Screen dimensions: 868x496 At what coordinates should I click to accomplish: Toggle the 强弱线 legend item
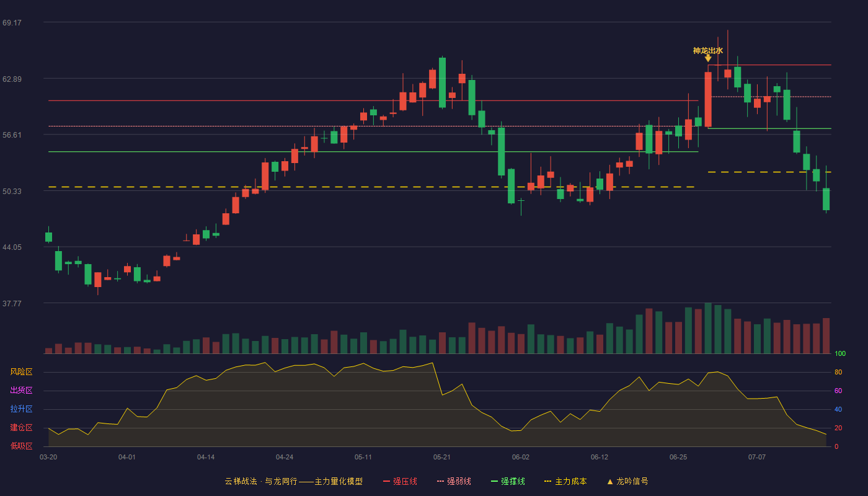454,481
